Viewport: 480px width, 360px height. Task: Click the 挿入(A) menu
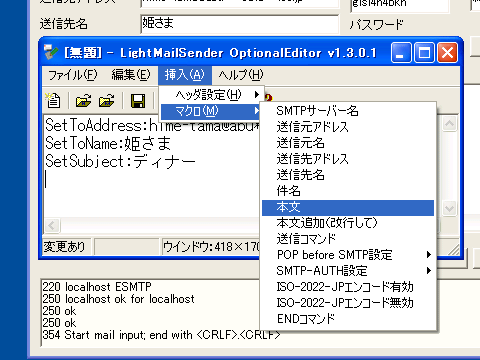point(185,75)
